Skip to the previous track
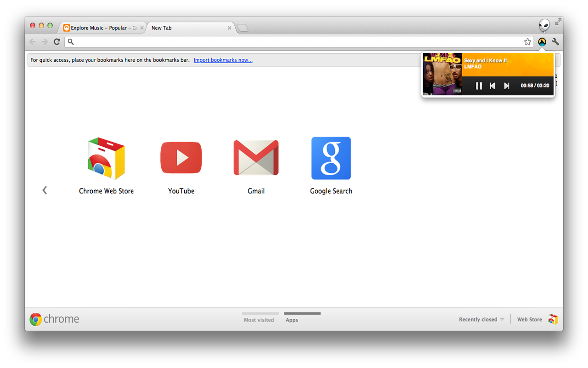The height and width of the screenshot is (368, 588). click(492, 86)
